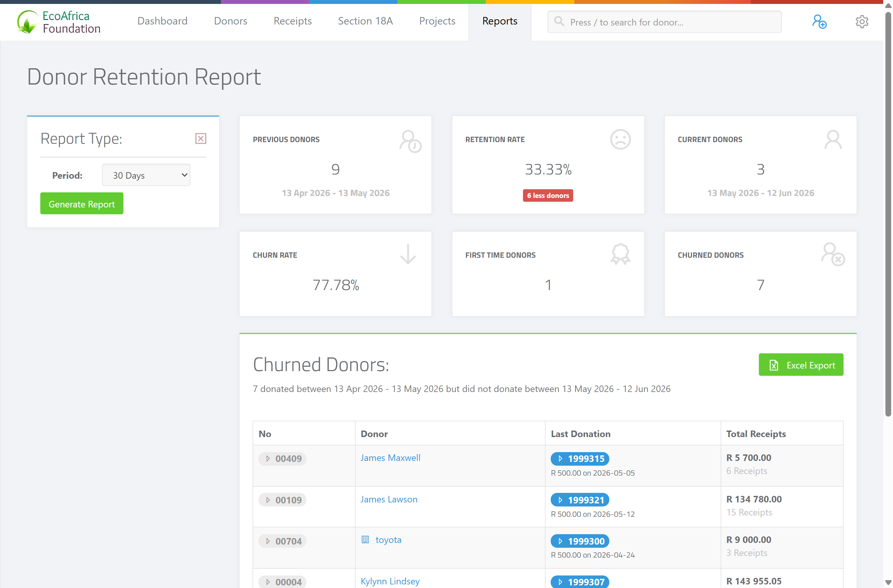893x588 pixels.
Task: Click the R 9 000.00 total
Action: click(749, 540)
